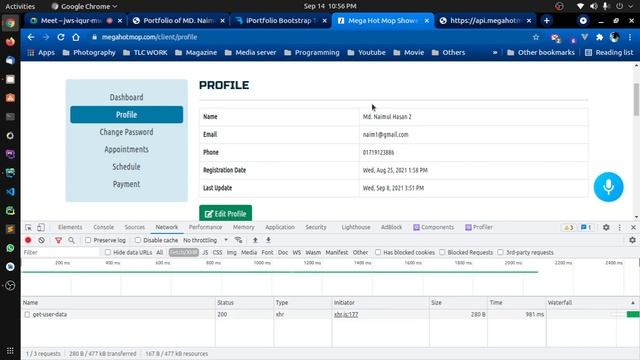Screen dimensions: 640x360
Task: Open the Media server bookmarks folder
Action: click(250, 52)
